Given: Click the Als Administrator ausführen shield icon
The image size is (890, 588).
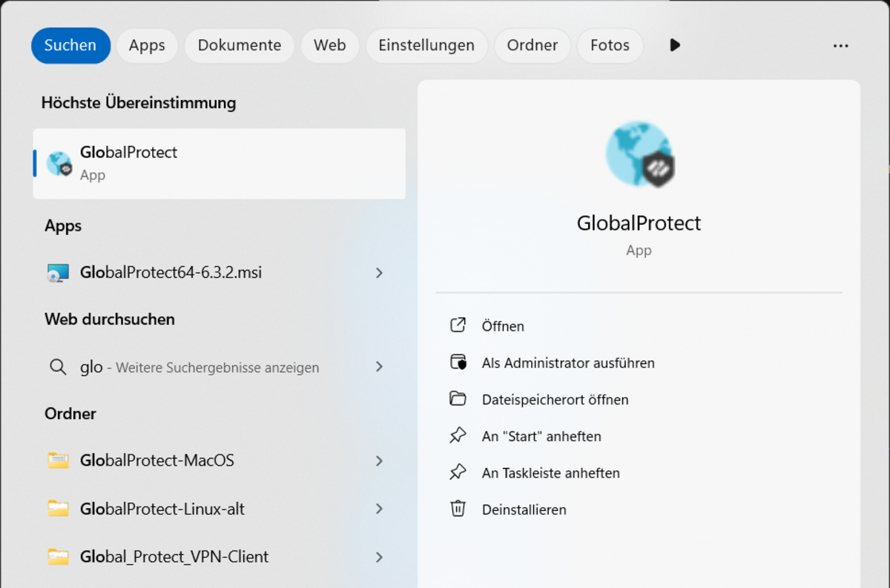Looking at the screenshot, I should coord(458,363).
